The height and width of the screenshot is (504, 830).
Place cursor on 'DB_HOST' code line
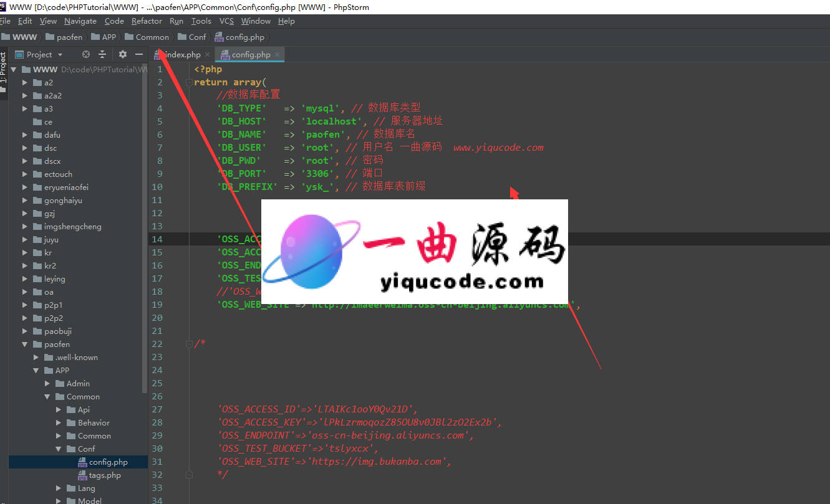(329, 121)
